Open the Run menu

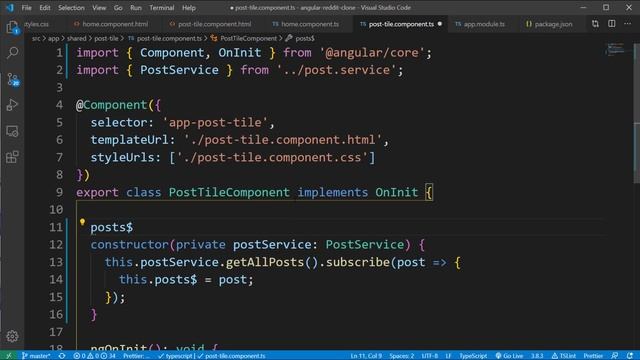point(136,8)
